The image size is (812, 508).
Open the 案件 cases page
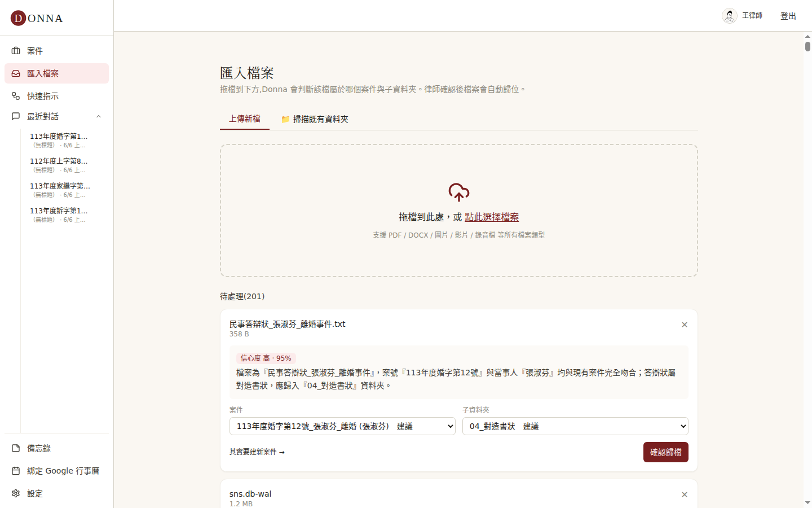(56, 51)
